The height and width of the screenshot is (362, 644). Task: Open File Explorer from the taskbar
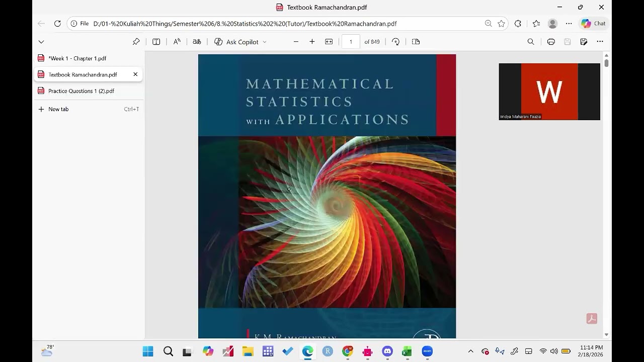(x=248, y=351)
